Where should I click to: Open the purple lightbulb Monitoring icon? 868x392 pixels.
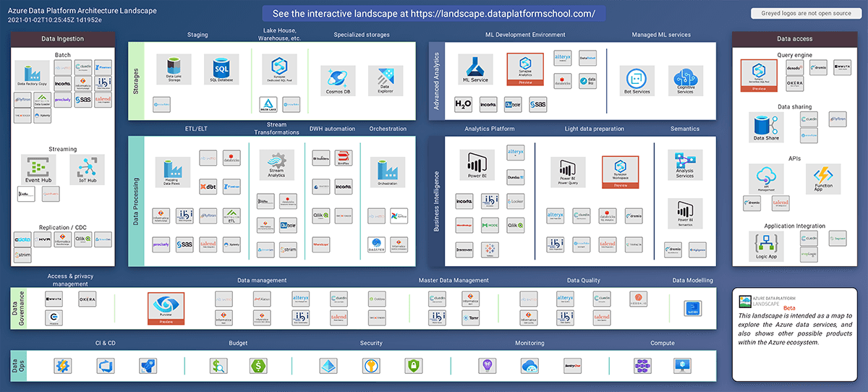[488, 366]
